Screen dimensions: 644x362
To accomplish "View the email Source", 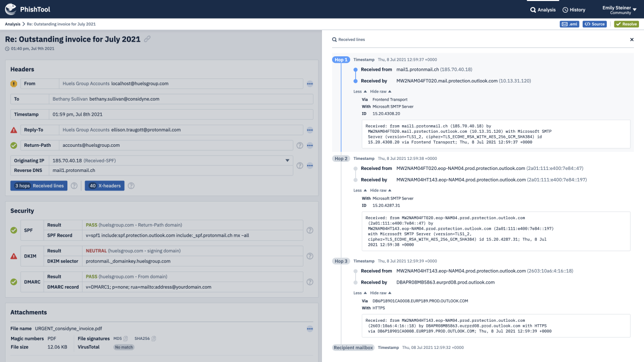I will pyautogui.click(x=595, y=24).
